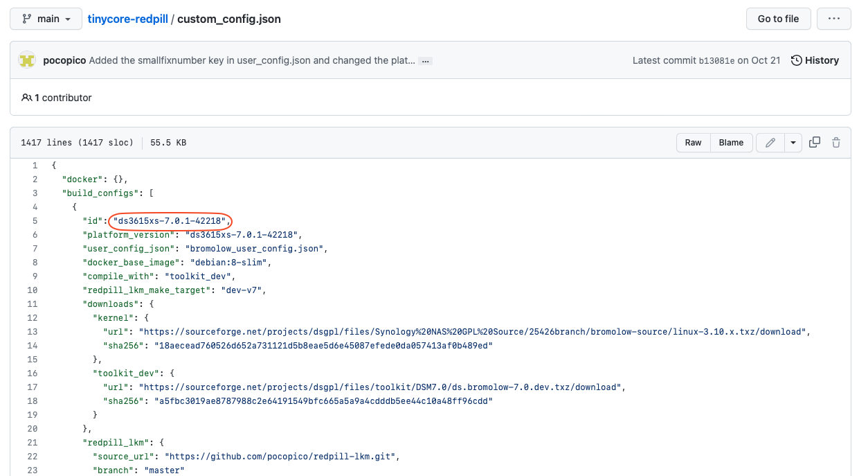This screenshot has height=476, width=868.
Task: Open latest commit b13081e
Action: [716, 61]
